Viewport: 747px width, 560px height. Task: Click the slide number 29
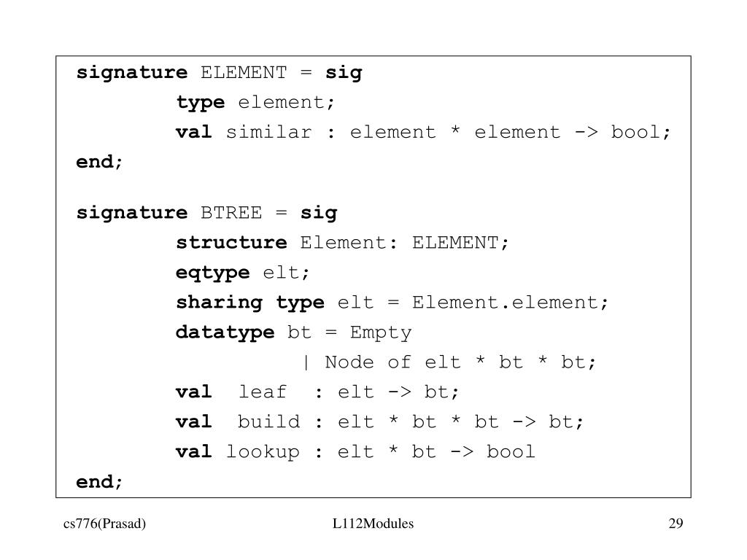pos(676,524)
